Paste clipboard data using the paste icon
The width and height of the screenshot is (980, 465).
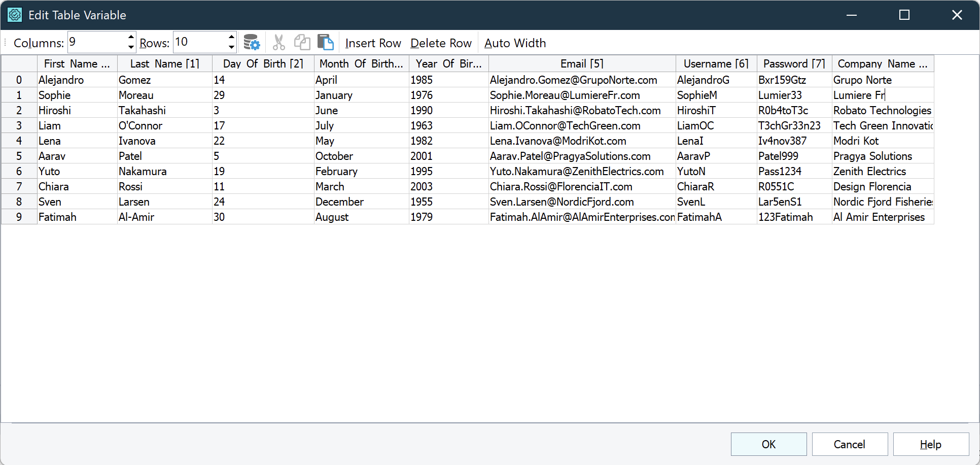[326, 42]
